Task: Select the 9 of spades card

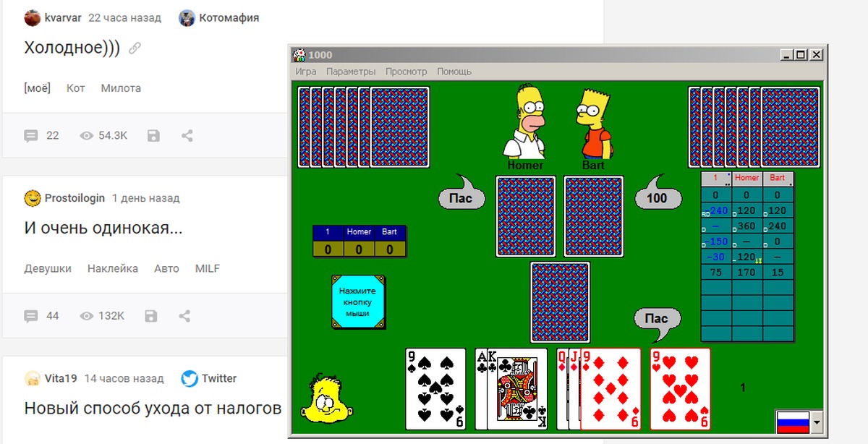Action: pos(435,388)
